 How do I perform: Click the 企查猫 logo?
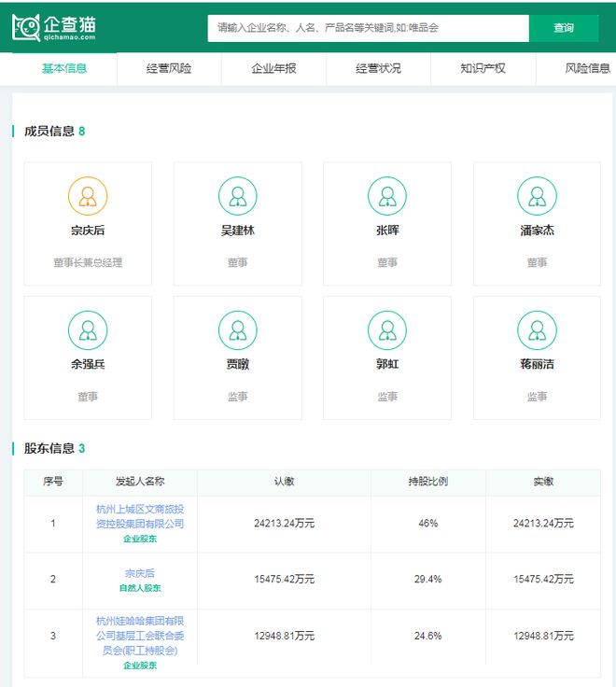pos(54,28)
